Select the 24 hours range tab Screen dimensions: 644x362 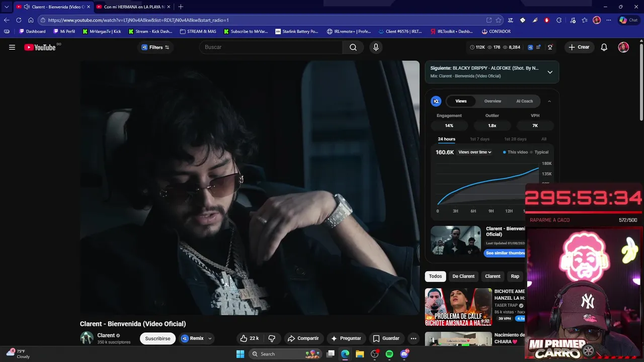446,139
